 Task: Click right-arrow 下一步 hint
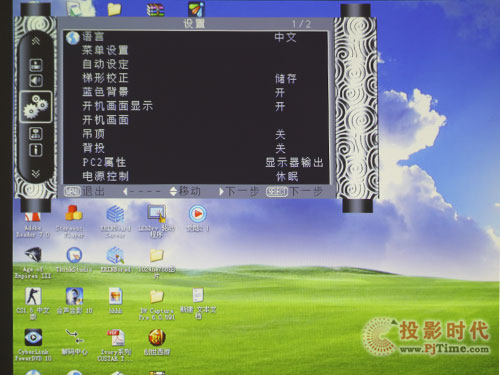(239, 192)
